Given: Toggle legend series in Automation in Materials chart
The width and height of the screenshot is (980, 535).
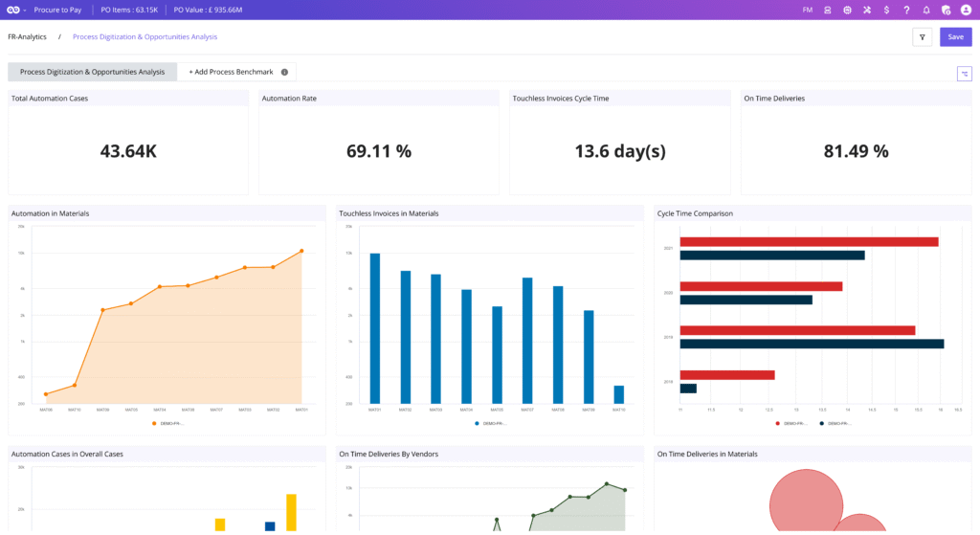Looking at the screenshot, I should tap(167, 423).
